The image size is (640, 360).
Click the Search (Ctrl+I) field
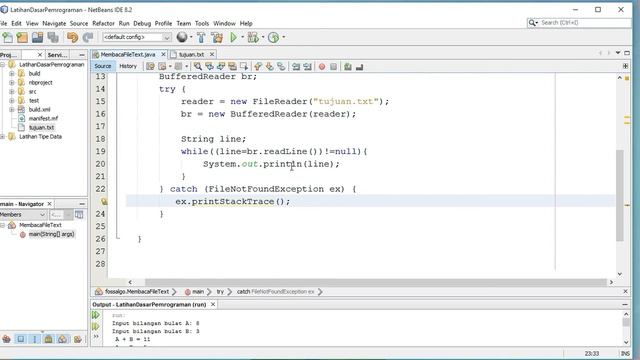579,23
